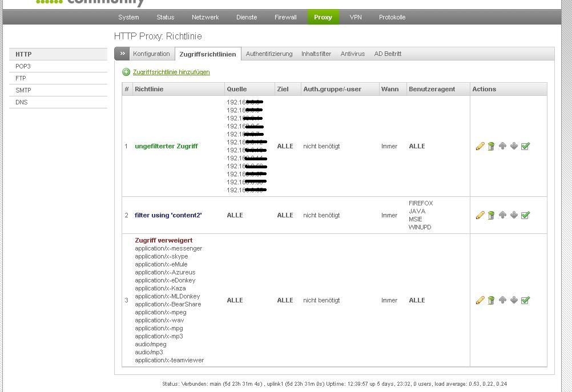Delete the 'ungefilterter Zugriff' rule via trash icon
572x392 pixels.
pos(491,146)
